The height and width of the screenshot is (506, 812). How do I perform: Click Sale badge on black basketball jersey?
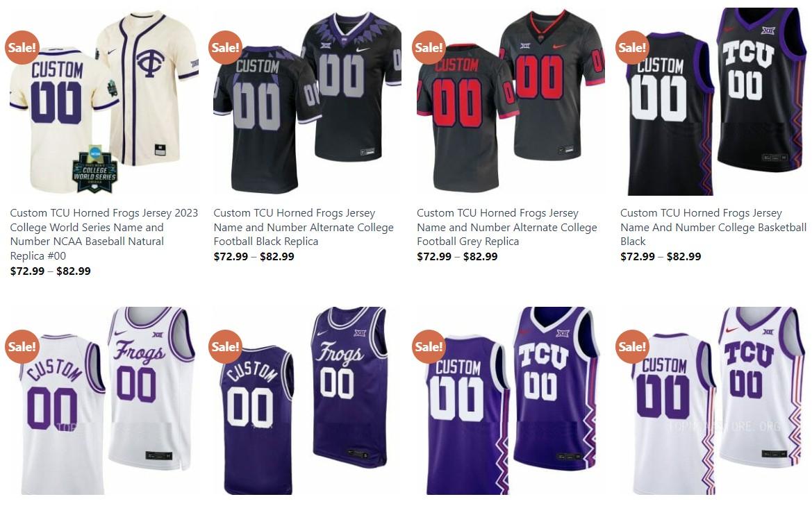coord(632,48)
